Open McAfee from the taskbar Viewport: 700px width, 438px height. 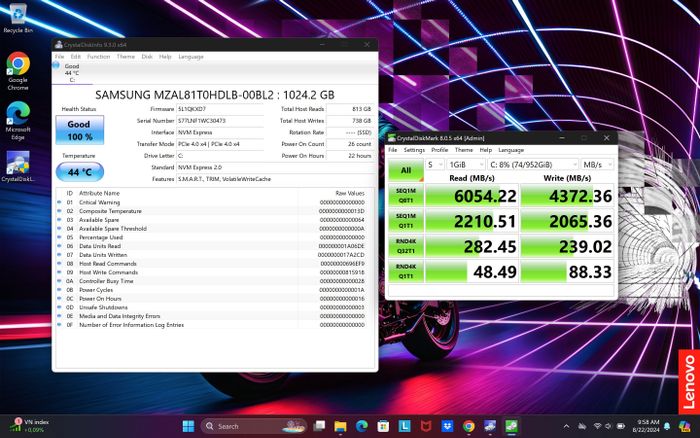click(x=426, y=426)
